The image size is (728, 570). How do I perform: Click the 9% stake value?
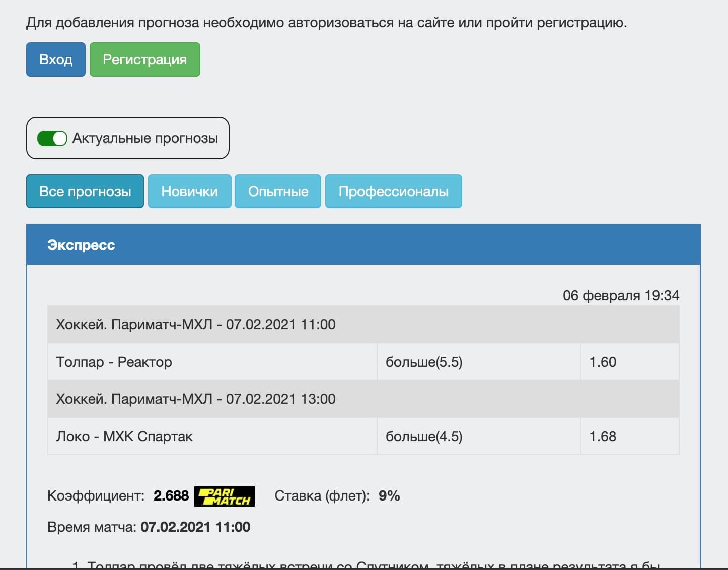[389, 495]
